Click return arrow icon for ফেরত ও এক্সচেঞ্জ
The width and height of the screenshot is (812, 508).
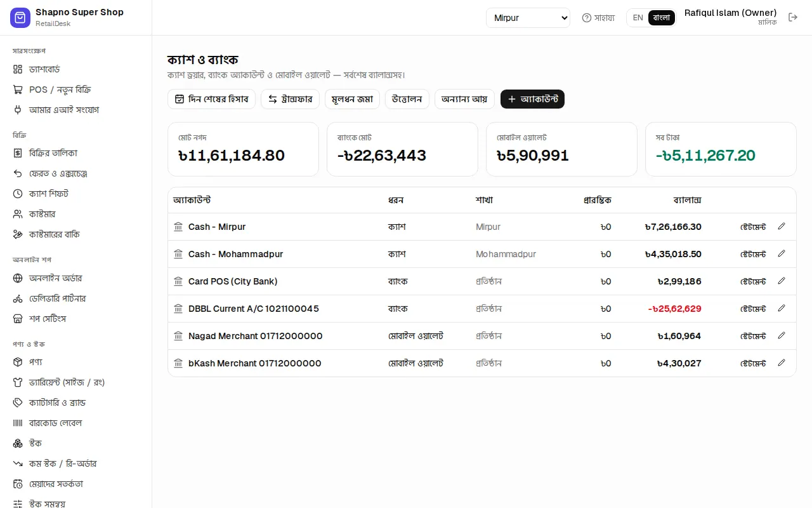point(18,173)
